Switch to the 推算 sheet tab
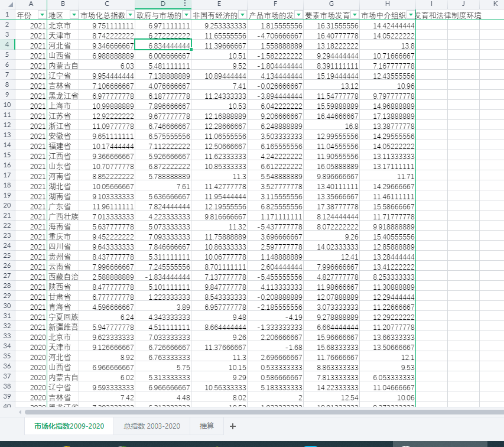 [206, 426]
